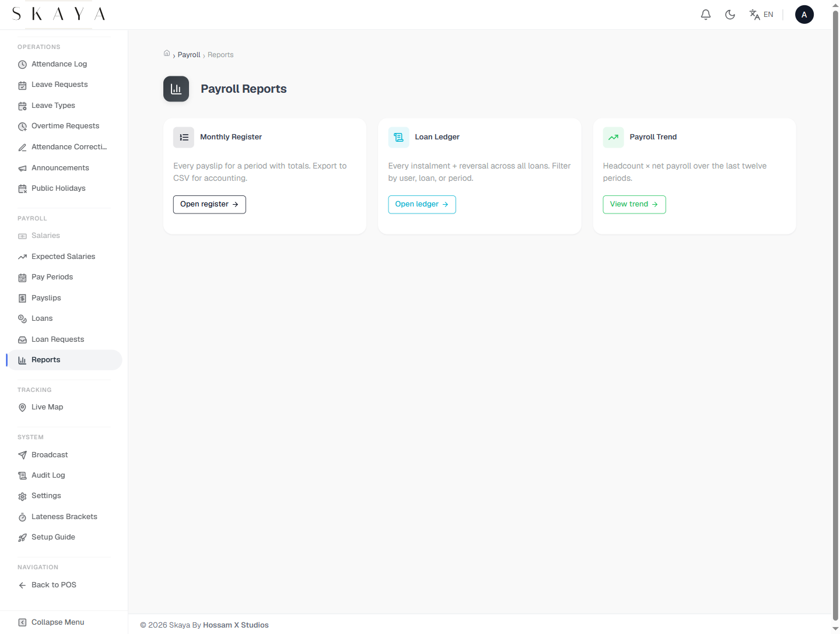Click the 'Monthly Register' card title
This screenshot has height=634, width=840.
pyautogui.click(x=231, y=137)
